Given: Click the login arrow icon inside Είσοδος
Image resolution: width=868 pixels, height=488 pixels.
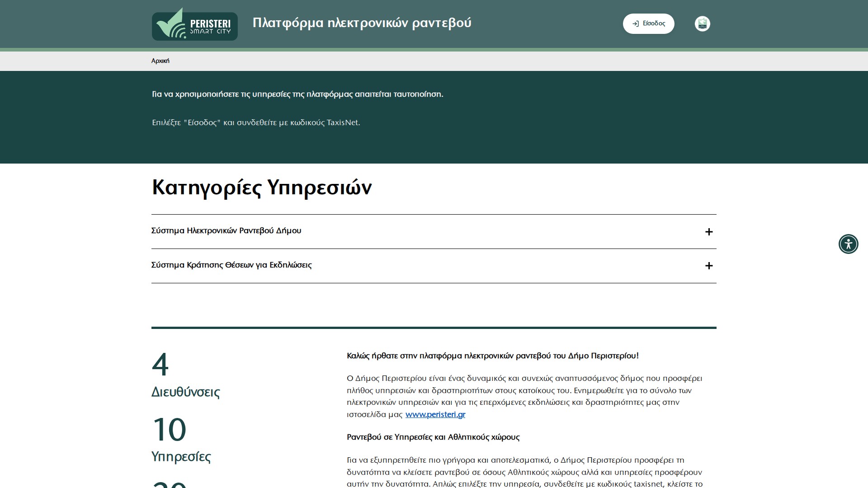Looking at the screenshot, I should click(x=636, y=23).
